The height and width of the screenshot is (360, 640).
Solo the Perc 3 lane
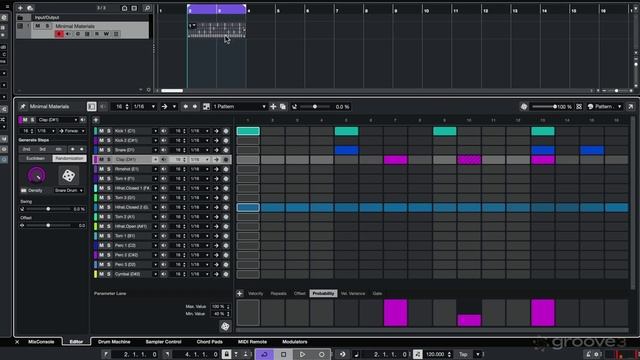pyautogui.click(x=109, y=264)
